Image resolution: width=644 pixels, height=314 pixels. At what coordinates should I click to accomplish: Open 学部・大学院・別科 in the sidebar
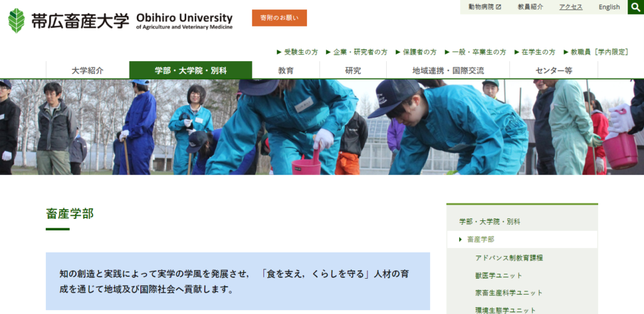click(x=489, y=221)
